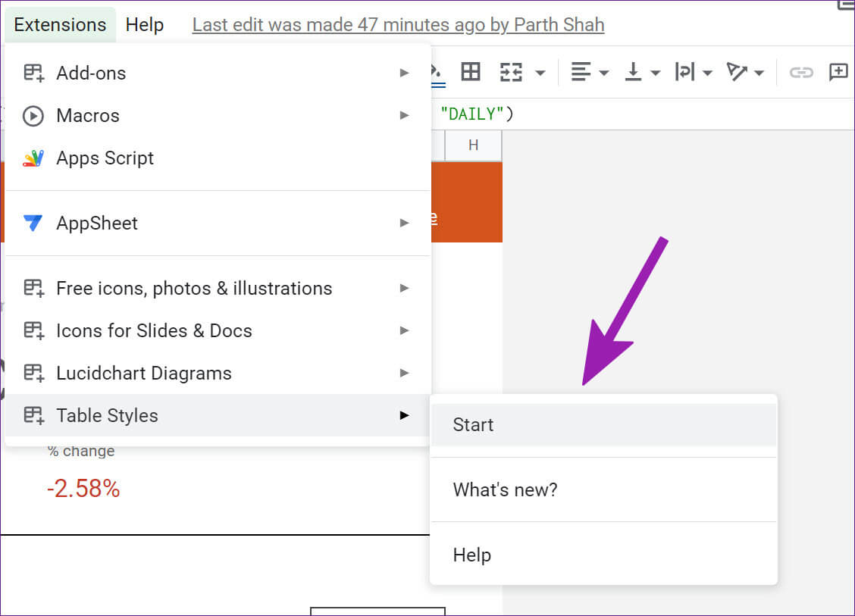The image size is (855, 616).
Task: Select Start in Table Styles submenu
Action: [x=473, y=425]
